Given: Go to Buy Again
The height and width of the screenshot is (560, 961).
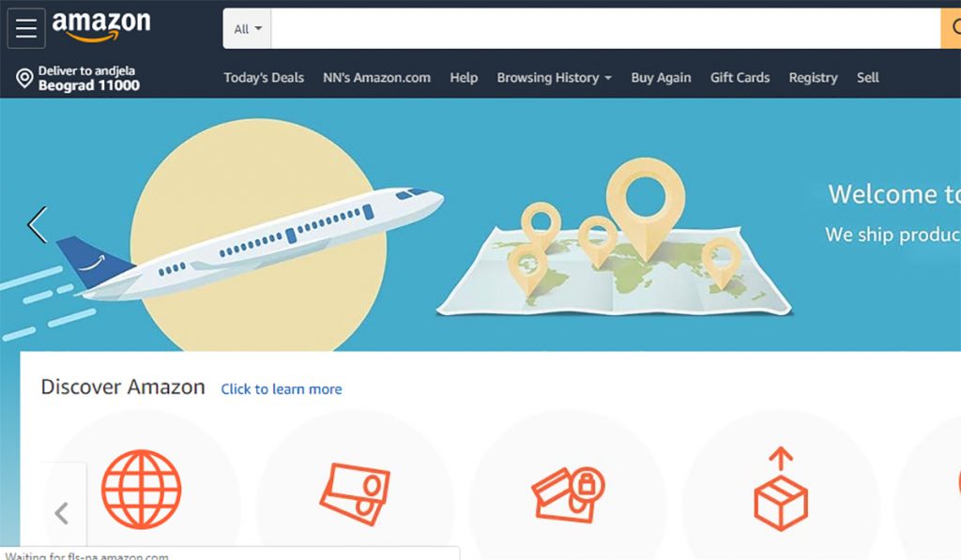Looking at the screenshot, I should tap(661, 78).
